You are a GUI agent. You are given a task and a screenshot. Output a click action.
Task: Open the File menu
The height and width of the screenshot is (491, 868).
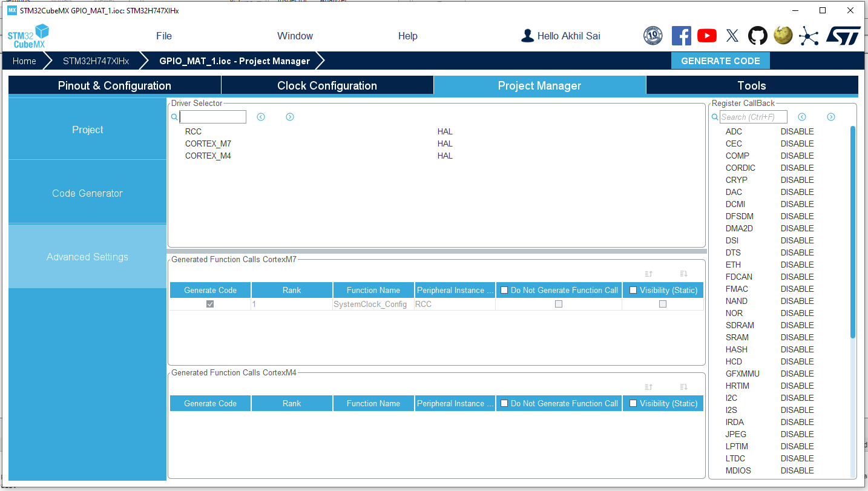coord(164,36)
